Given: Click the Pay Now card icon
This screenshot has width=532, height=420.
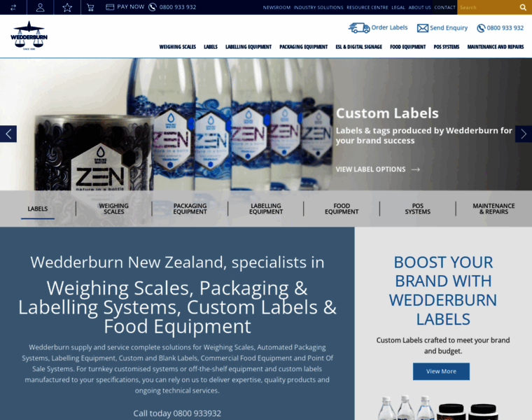Looking at the screenshot, I should 110,7.
